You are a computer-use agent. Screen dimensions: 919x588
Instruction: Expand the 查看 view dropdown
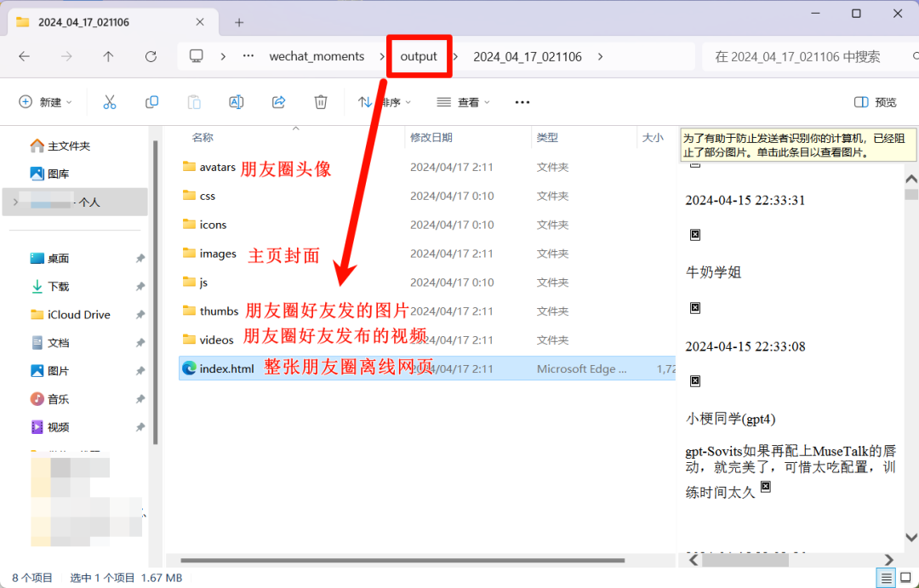[x=465, y=102]
